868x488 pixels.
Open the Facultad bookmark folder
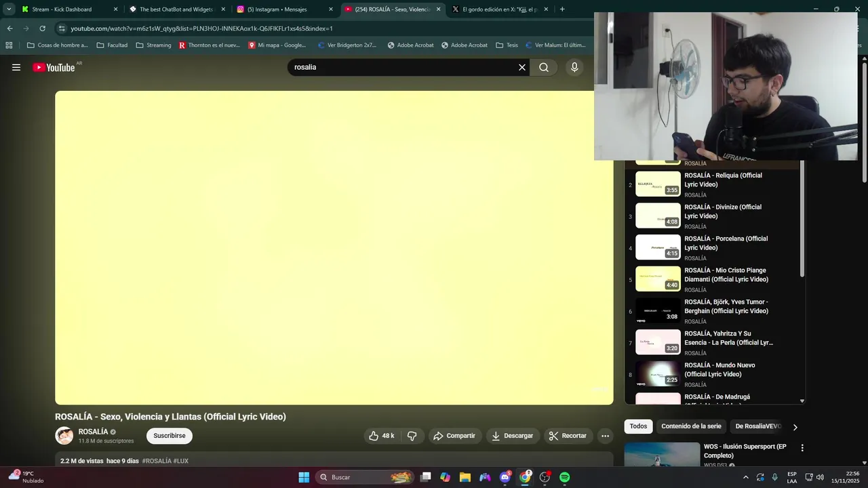[x=112, y=45]
